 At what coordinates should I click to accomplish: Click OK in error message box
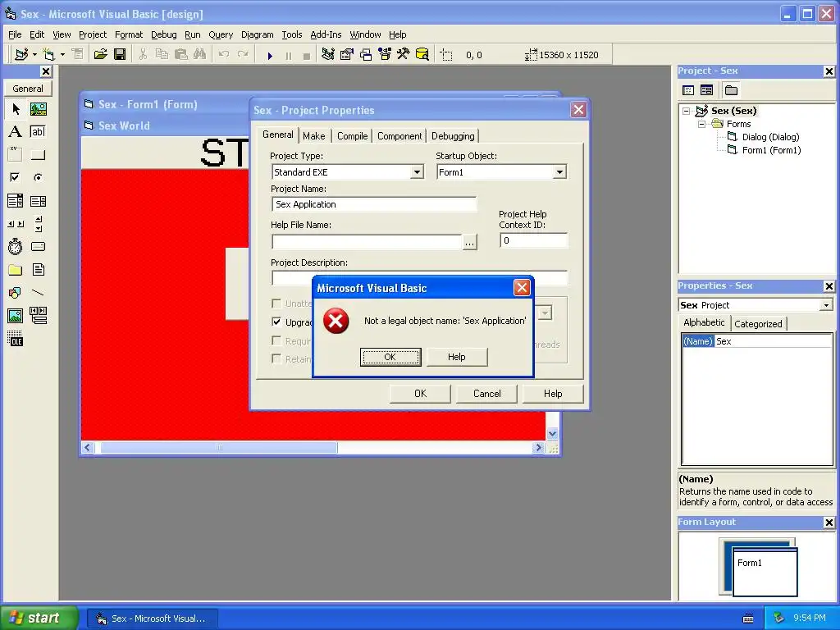(390, 357)
